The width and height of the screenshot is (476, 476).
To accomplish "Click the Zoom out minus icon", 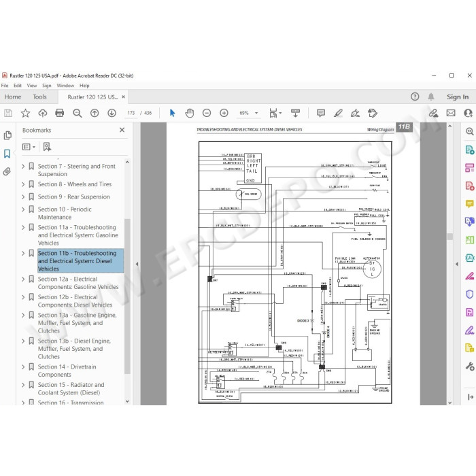I will (x=207, y=113).
